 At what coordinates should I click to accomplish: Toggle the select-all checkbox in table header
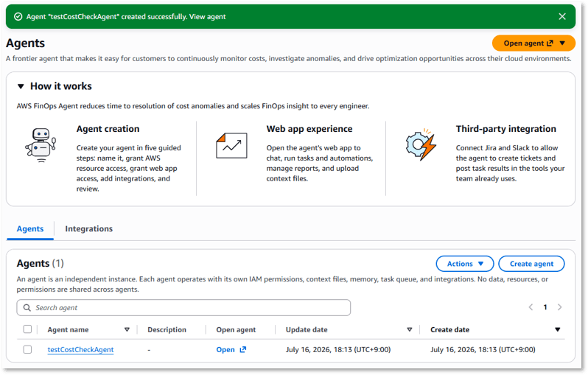point(27,329)
